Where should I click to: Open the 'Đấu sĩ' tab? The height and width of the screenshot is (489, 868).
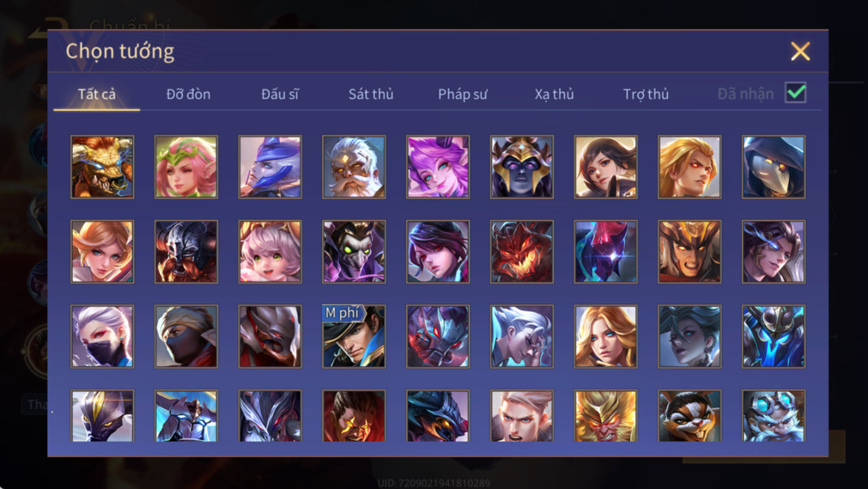[x=280, y=94]
